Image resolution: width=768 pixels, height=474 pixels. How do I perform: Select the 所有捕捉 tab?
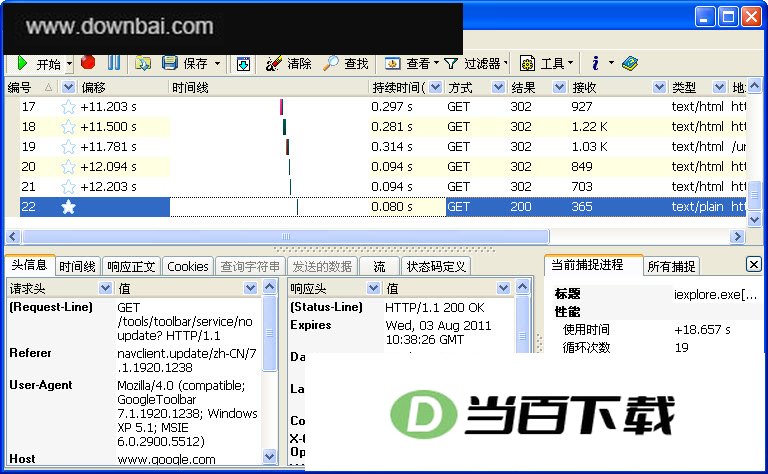(671, 266)
